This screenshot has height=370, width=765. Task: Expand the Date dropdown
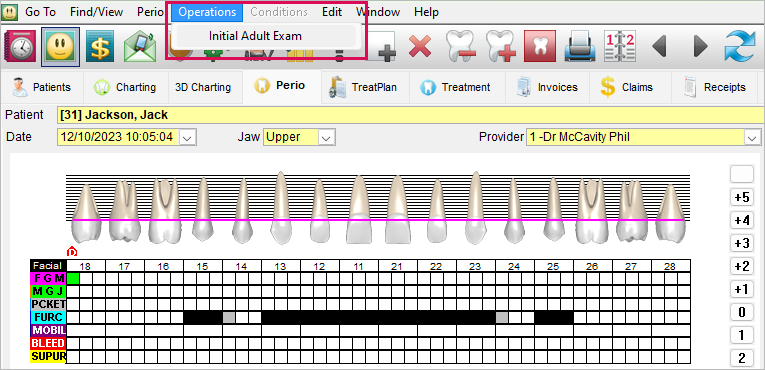pyautogui.click(x=188, y=138)
